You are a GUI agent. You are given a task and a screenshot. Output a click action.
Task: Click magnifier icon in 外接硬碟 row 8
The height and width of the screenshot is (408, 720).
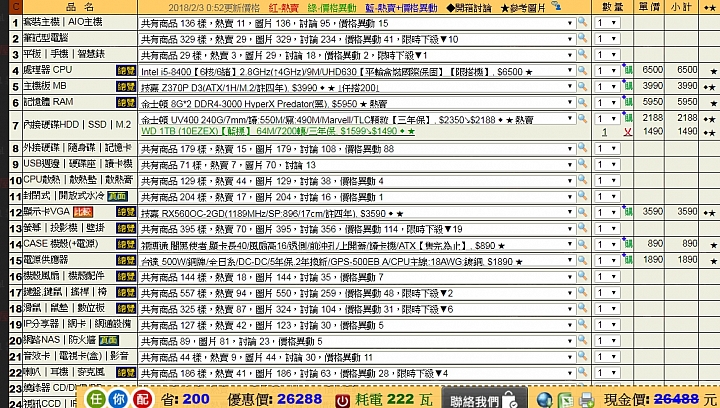click(582, 147)
